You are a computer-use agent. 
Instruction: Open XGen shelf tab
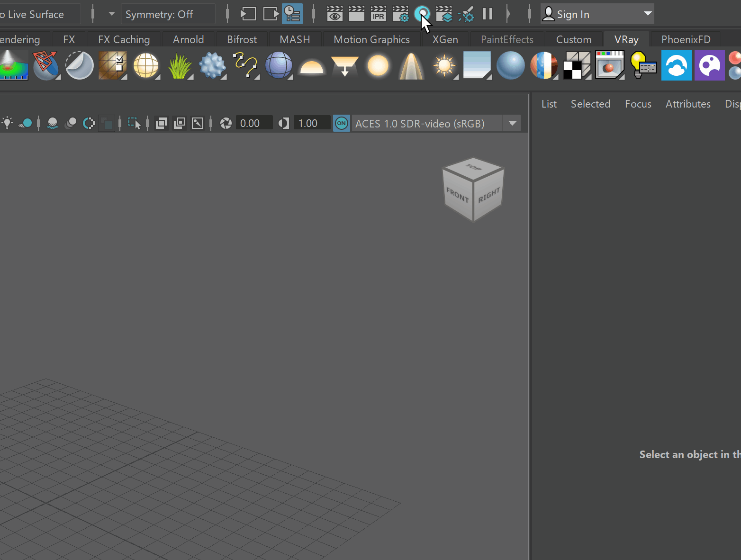[445, 40]
